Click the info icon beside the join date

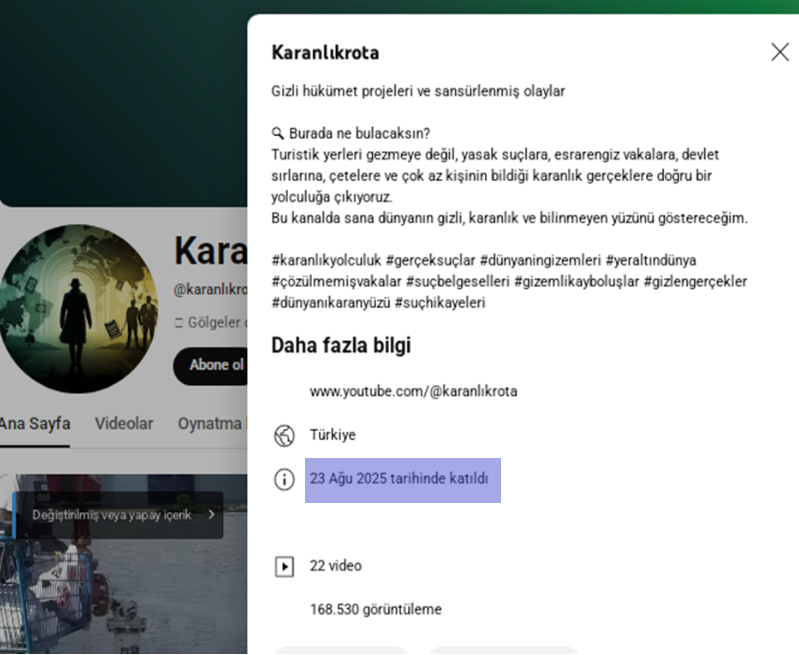pos(284,480)
